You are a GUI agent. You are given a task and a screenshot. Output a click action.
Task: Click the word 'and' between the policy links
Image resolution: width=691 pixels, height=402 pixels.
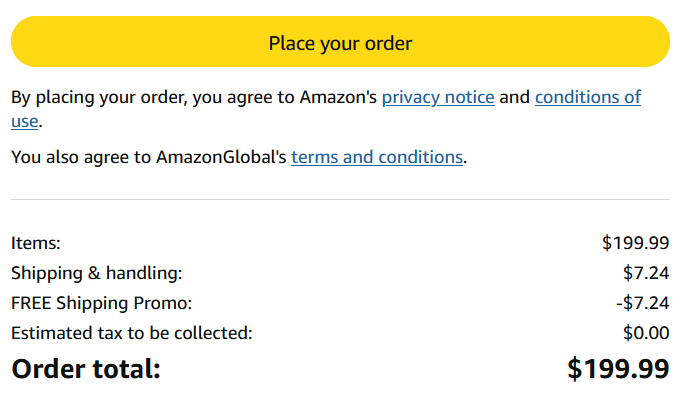pyautogui.click(x=514, y=97)
